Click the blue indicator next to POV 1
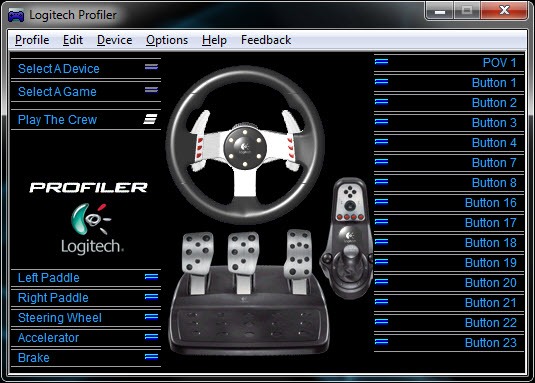This screenshot has height=383, width=535. 381,62
